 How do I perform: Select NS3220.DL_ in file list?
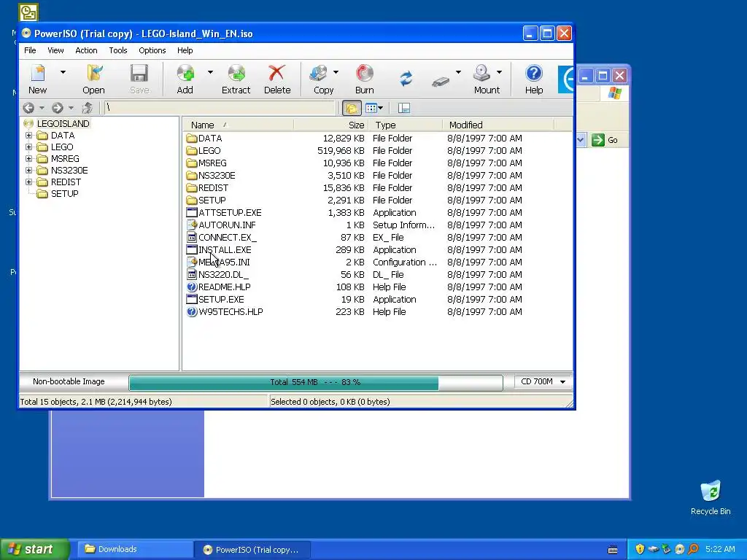click(223, 275)
